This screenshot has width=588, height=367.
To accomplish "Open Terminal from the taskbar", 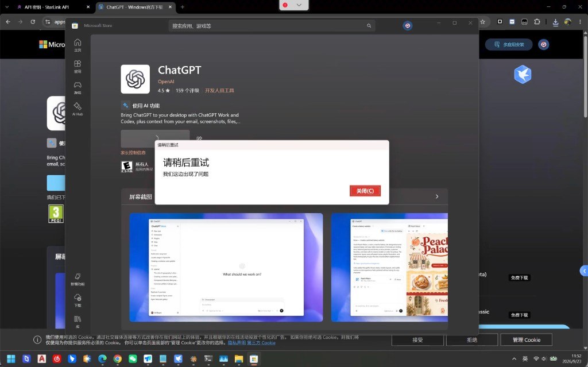I will pyautogui.click(x=208, y=359).
